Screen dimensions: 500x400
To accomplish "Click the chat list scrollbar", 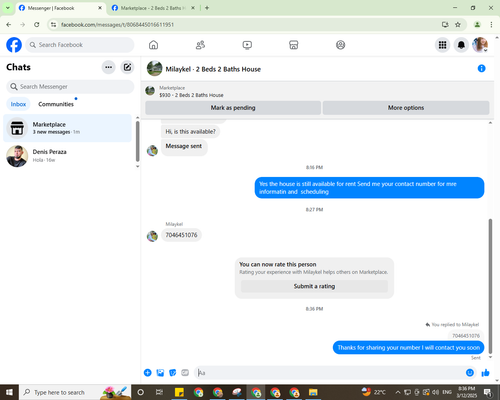I will (x=137, y=141).
